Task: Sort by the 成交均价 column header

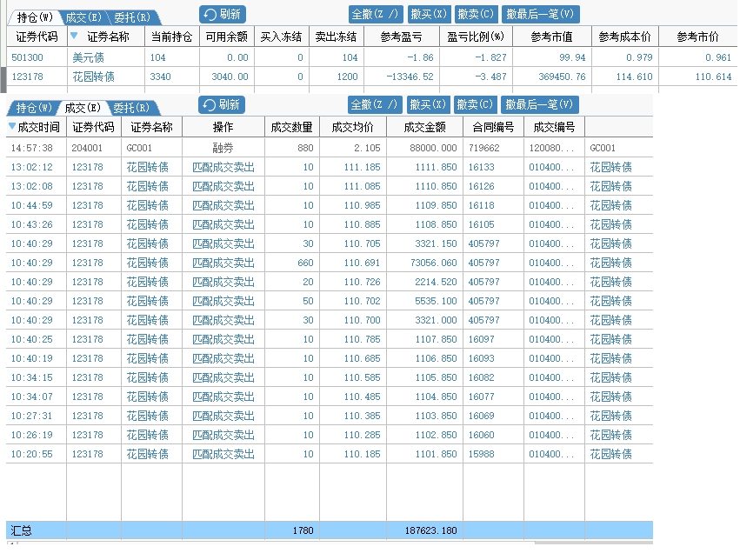Action: point(352,127)
